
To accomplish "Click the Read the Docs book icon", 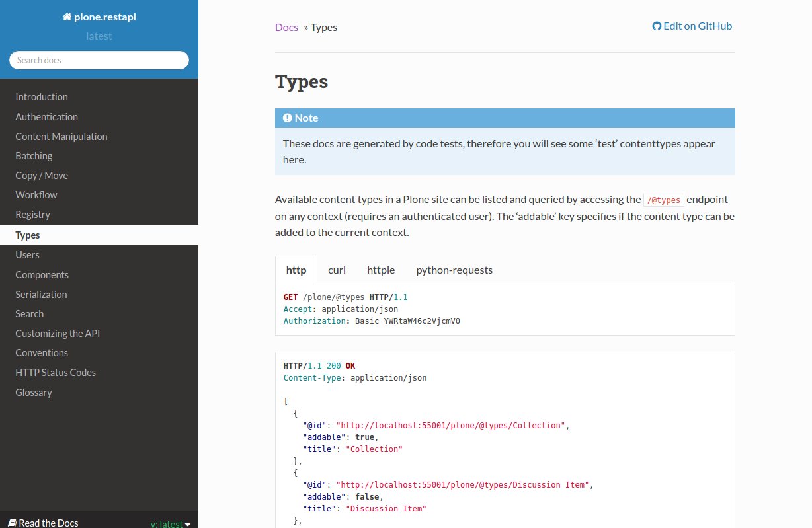I will coord(11,523).
